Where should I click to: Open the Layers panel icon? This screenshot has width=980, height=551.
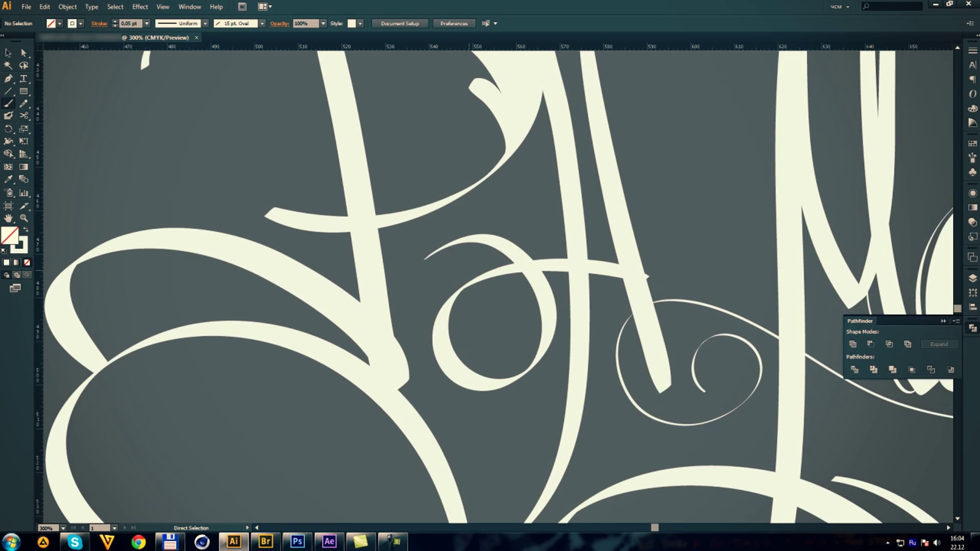pyautogui.click(x=973, y=278)
